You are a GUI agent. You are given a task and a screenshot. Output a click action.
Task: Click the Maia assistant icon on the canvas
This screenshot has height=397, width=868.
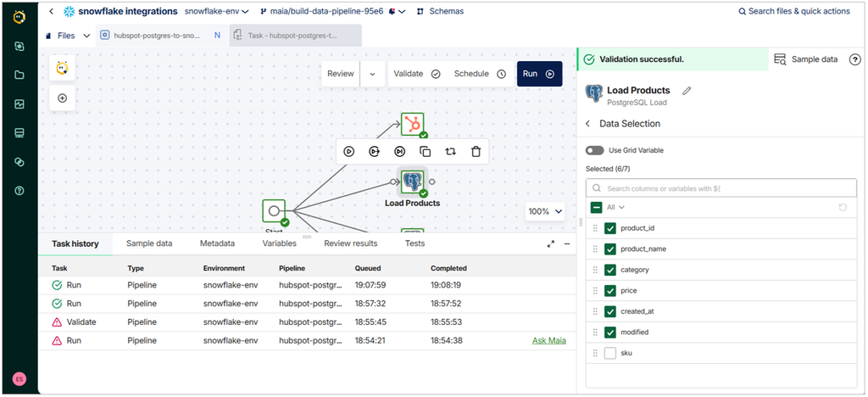(62, 68)
